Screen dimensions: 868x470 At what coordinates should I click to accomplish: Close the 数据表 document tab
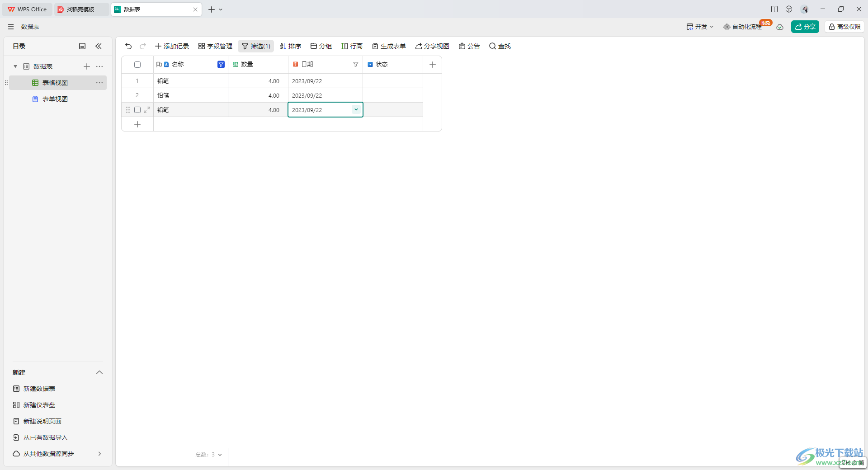195,9
